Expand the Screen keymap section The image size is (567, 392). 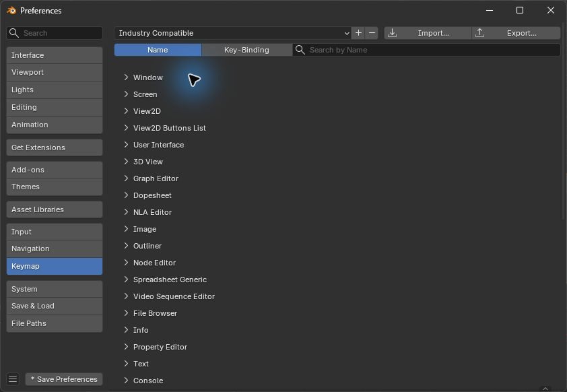pyautogui.click(x=126, y=94)
